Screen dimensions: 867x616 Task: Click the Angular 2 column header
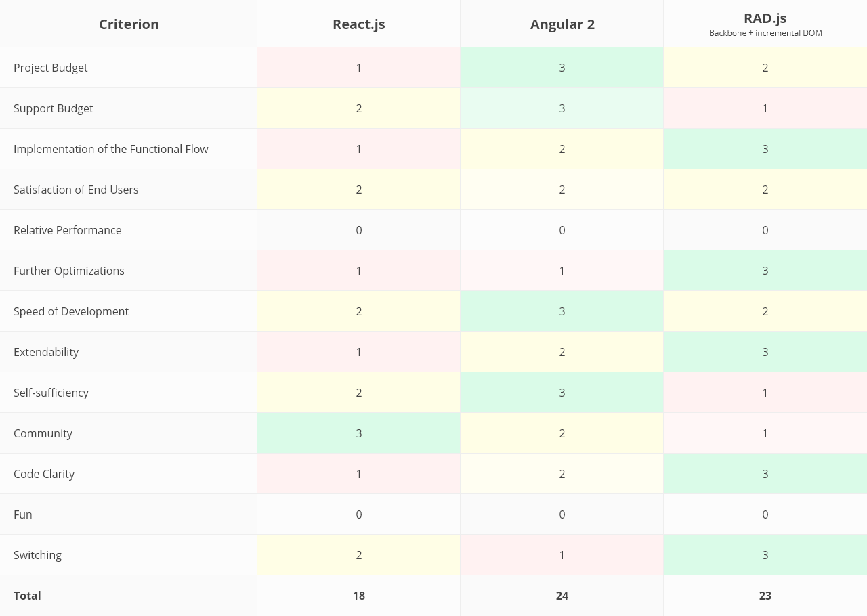562,24
